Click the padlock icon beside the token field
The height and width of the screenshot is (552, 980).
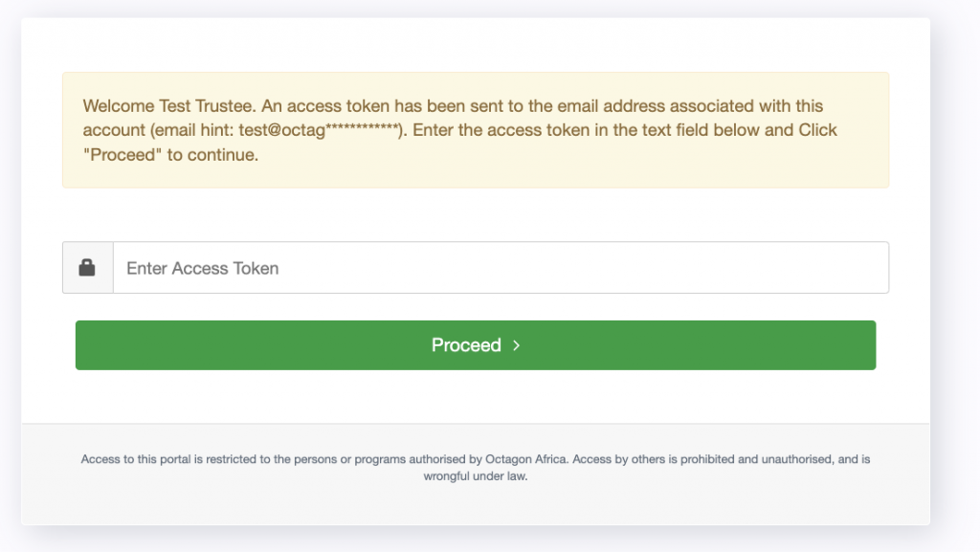coord(87,267)
